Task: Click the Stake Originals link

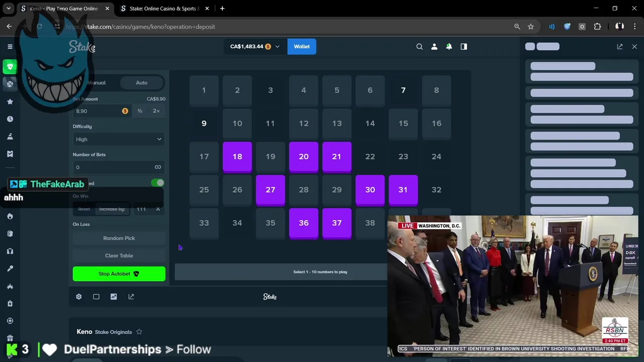Action: click(x=113, y=332)
